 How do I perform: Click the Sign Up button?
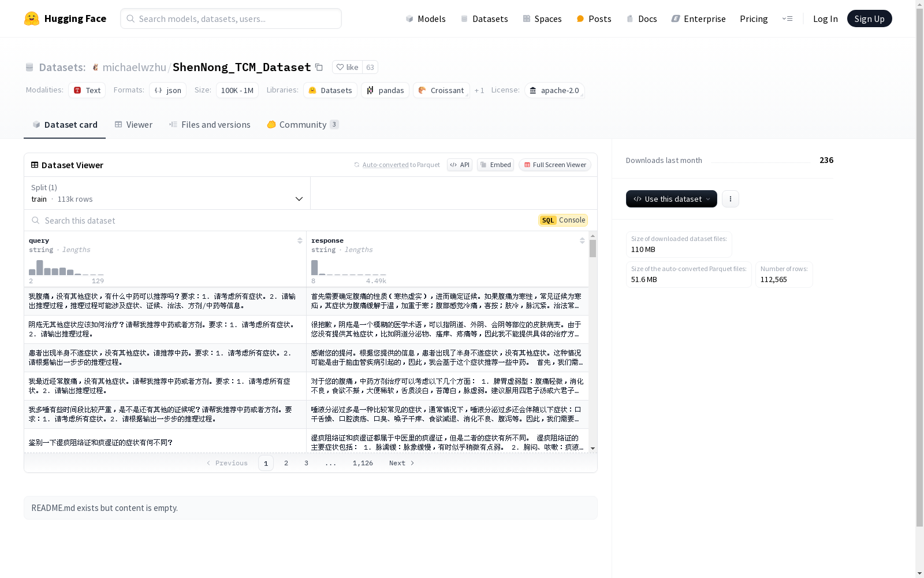869,18
